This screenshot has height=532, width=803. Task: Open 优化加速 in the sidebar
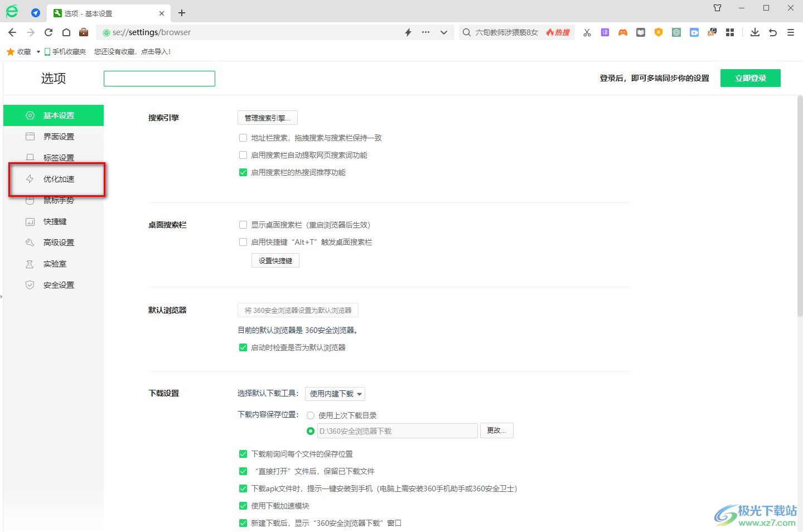[x=54, y=179]
